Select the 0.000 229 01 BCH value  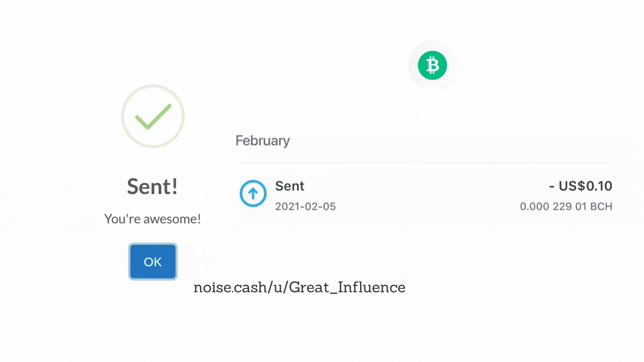(566, 206)
